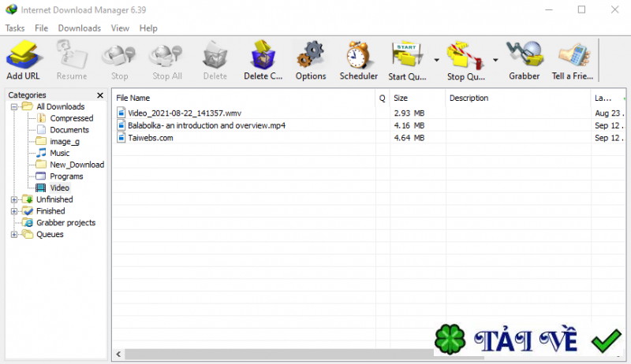Image resolution: width=631 pixels, height=364 pixels.
Task: Select Grabber projects in the tree
Action: (65, 223)
